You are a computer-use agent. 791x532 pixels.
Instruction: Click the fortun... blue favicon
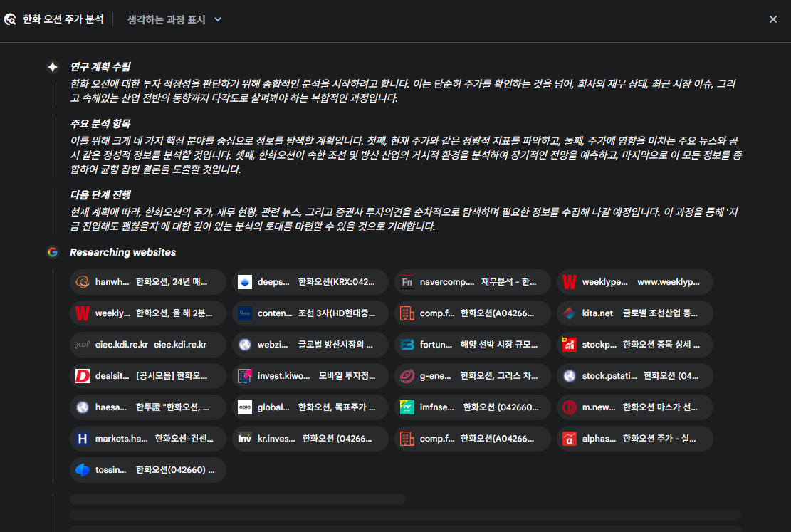(x=407, y=344)
